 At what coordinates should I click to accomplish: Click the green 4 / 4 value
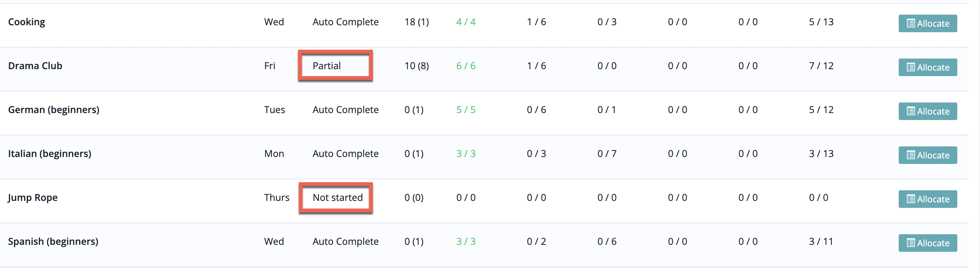pos(466,22)
